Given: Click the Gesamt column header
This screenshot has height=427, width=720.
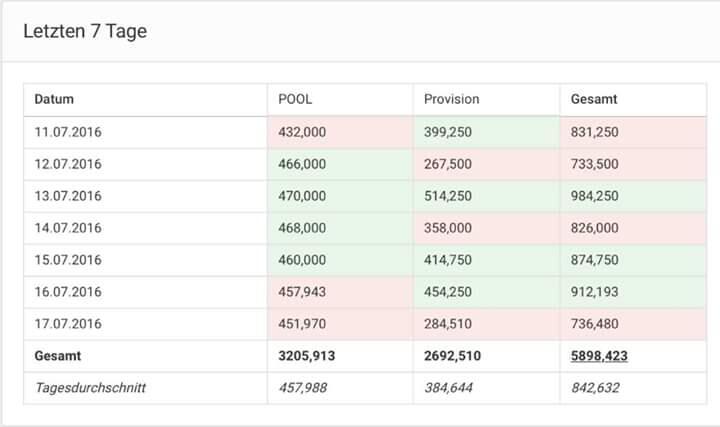Looking at the screenshot, I should click(594, 99).
